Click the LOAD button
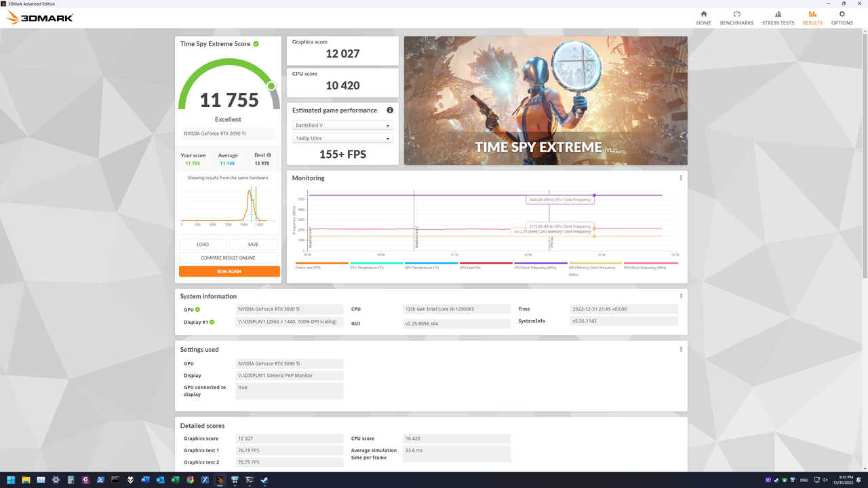 pos(203,244)
